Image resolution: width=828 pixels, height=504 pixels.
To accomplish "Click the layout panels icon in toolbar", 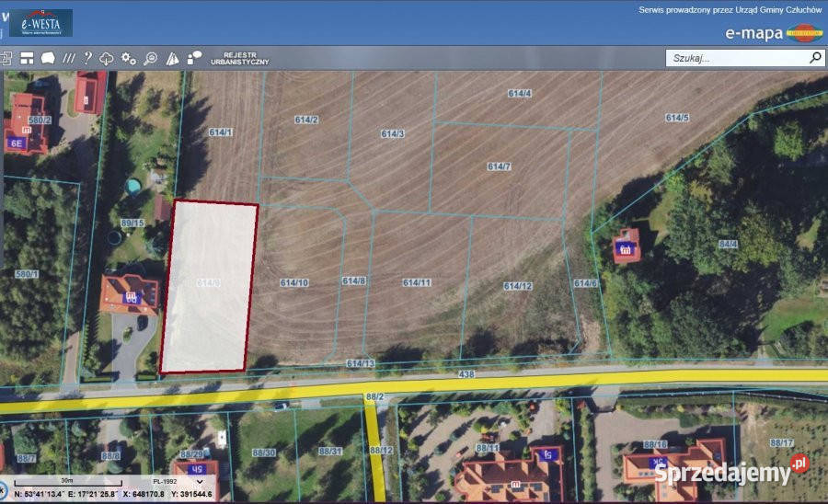I will point(27,58).
